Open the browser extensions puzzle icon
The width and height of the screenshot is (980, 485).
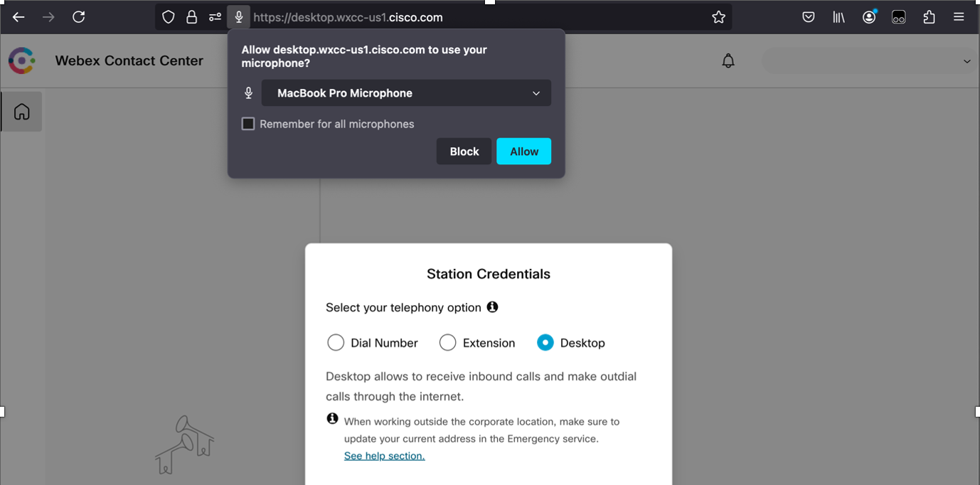pyautogui.click(x=929, y=17)
